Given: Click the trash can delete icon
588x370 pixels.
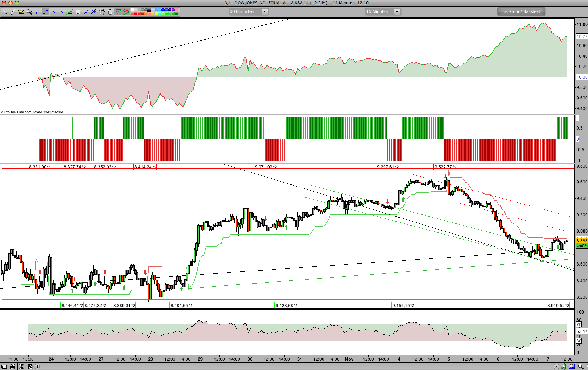Looking at the screenshot, I should (x=110, y=12).
